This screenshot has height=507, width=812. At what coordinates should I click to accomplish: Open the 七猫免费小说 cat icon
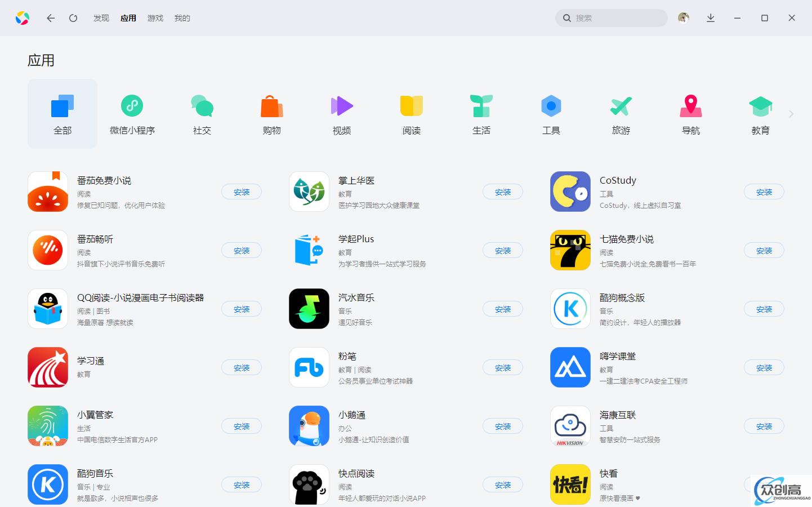coord(570,250)
